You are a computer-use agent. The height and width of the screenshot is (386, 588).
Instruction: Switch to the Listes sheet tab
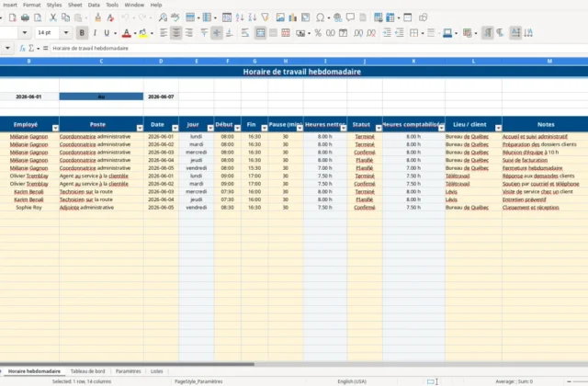tap(157, 371)
